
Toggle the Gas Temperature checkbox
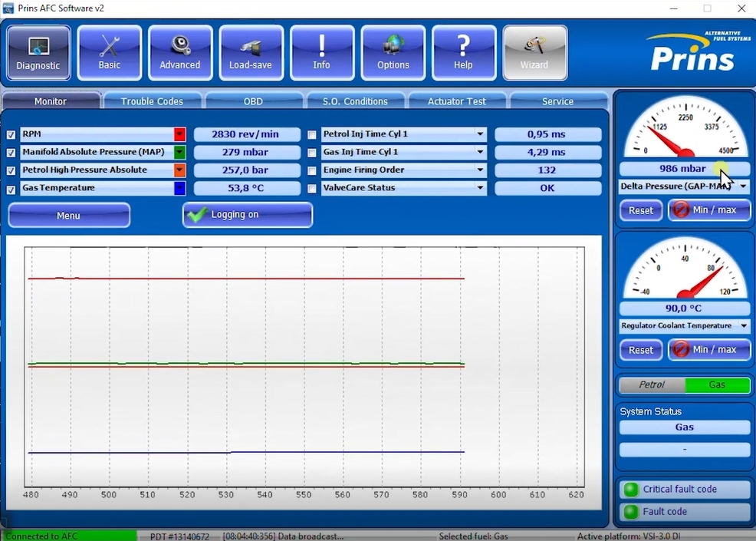(x=11, y=190)
